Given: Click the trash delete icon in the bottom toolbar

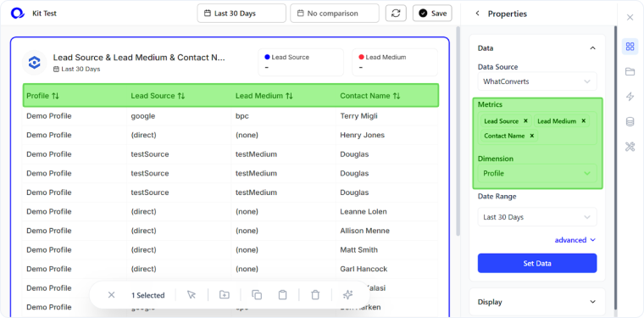Looking at the screenshot, I should [x=315, y=295].
